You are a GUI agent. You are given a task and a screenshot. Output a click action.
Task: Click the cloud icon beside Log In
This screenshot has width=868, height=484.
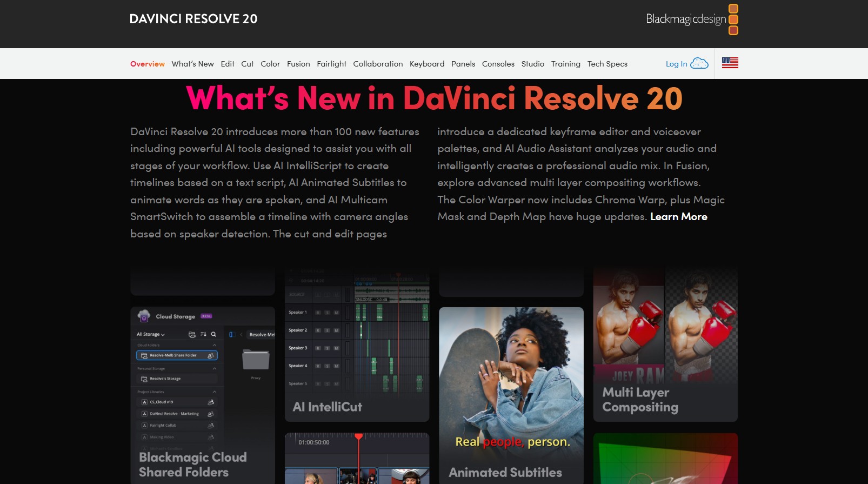coord(699,63)
